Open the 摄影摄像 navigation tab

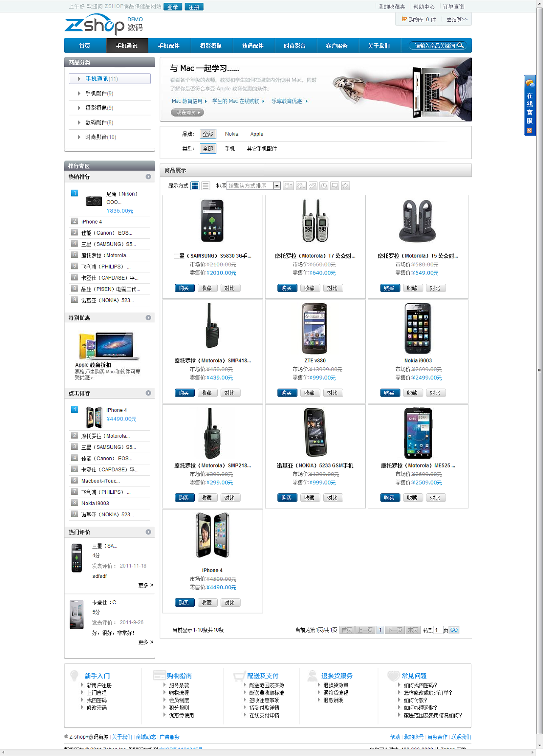click(211, 46)
